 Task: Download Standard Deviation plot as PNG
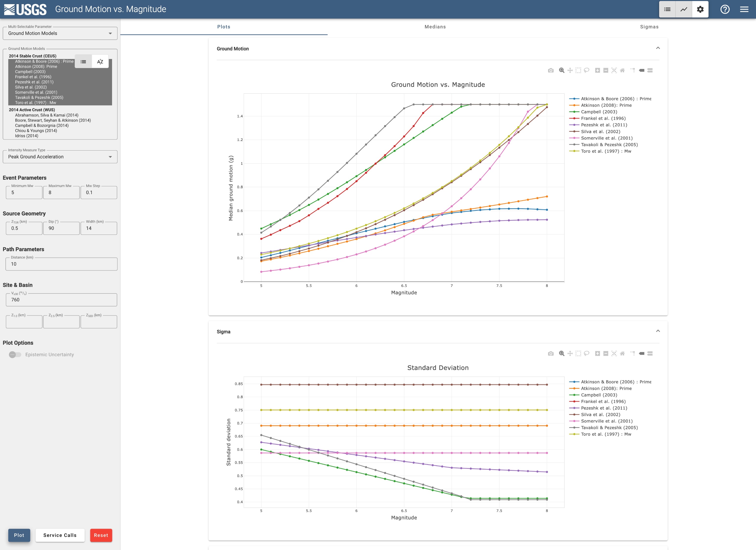point(551,353)
